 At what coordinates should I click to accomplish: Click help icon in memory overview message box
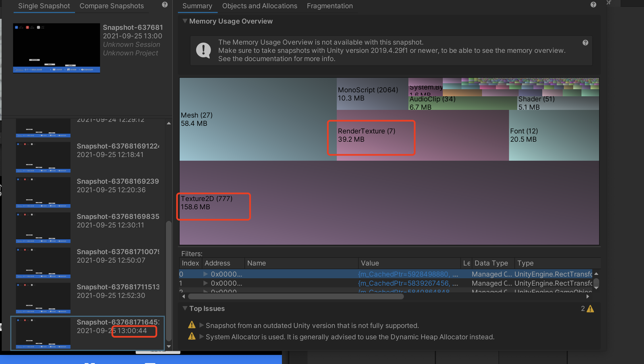coord(585,43)
